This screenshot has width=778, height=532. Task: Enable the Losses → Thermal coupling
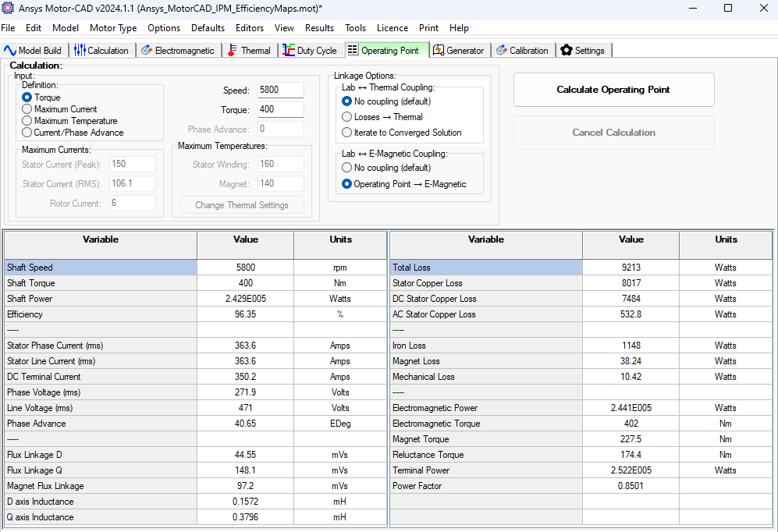[346, 115]
